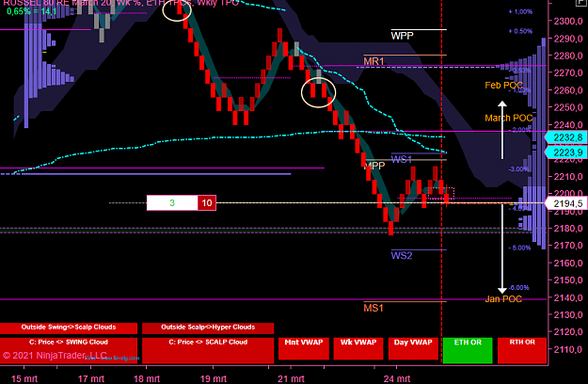Click the red order box showing 10

coord(207,203)
